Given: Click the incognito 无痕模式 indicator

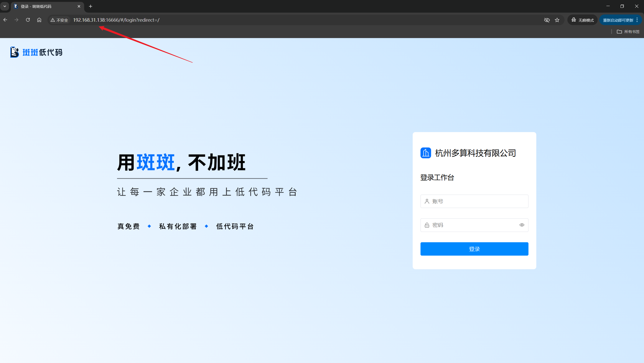Looking at the screenshot, I should [x=582, y=20].
